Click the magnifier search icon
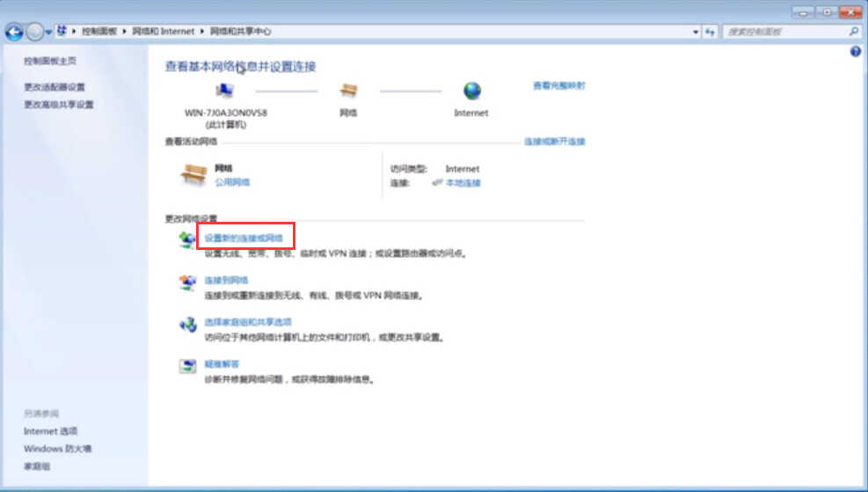The image size is (868, 492). tap(854, 32)
